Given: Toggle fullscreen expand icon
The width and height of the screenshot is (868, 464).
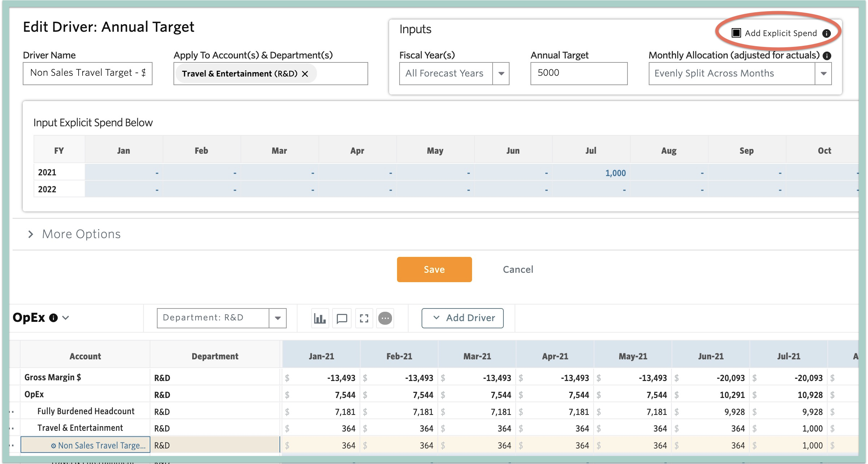Looking at the screenshot, I should pos(364,318).
